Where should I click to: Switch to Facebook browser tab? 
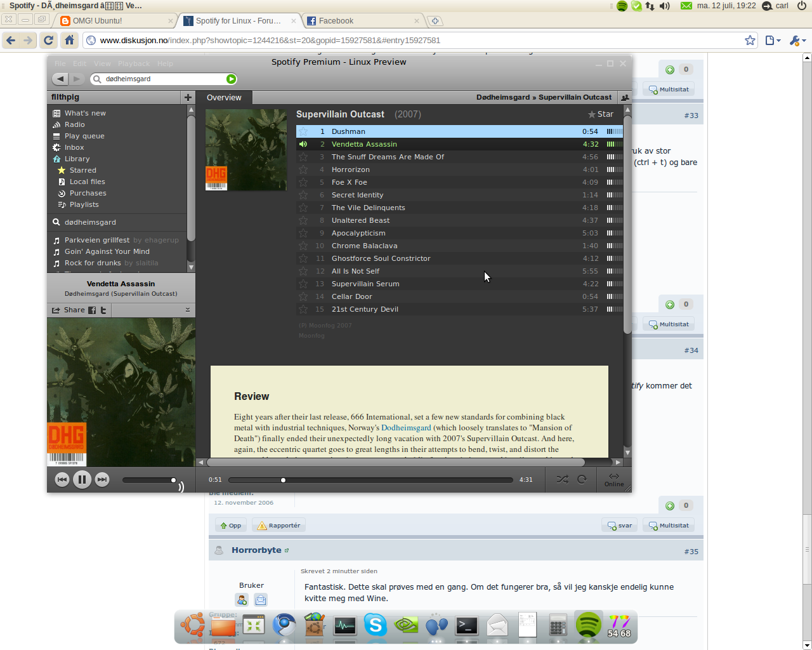coord(363,21)
